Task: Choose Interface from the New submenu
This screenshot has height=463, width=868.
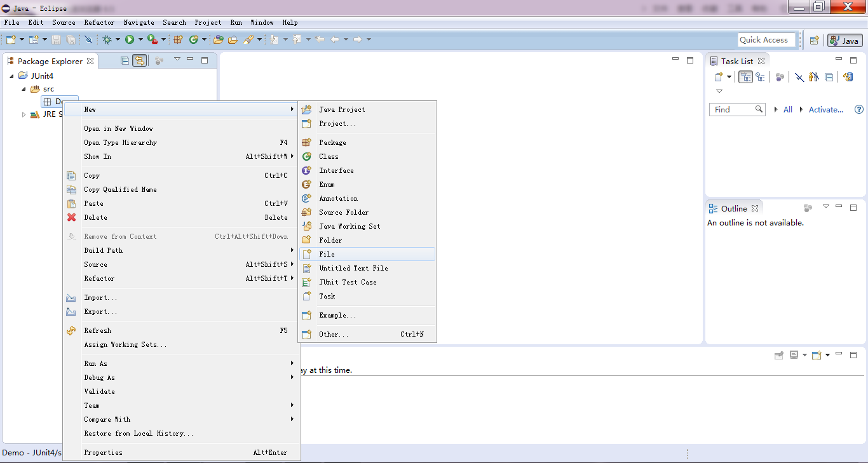Action: (367, 170)
